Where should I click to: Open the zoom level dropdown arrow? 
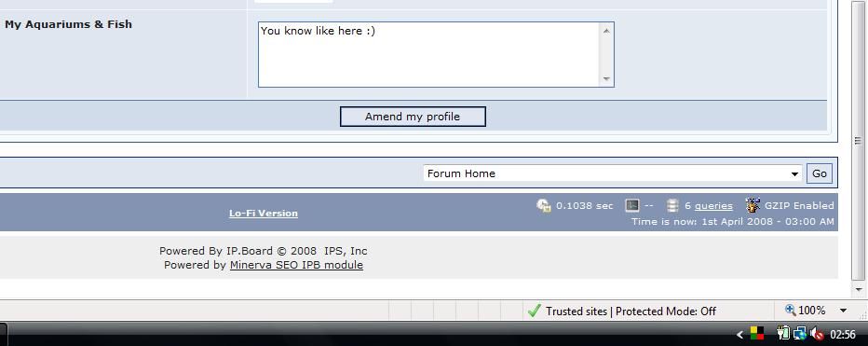[843, 311]
